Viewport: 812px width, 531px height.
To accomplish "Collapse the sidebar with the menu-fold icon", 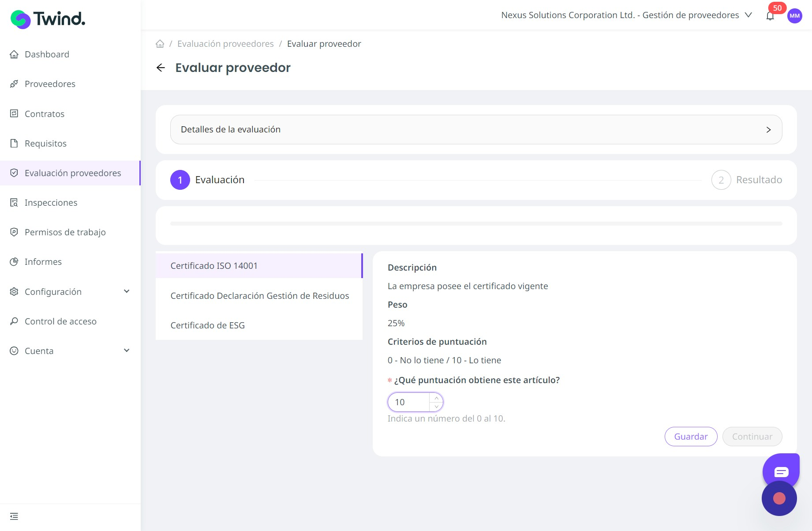I will tap(14, 516).
